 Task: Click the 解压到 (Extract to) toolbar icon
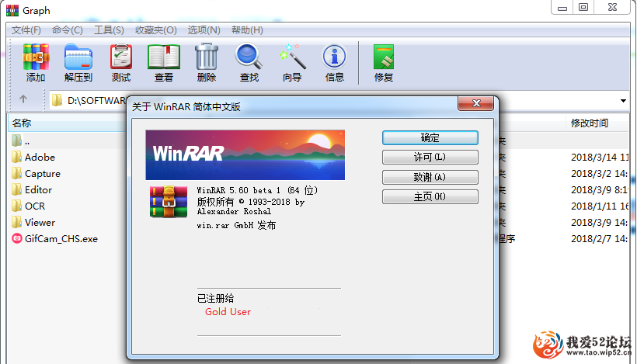click(x=78, y=57)
